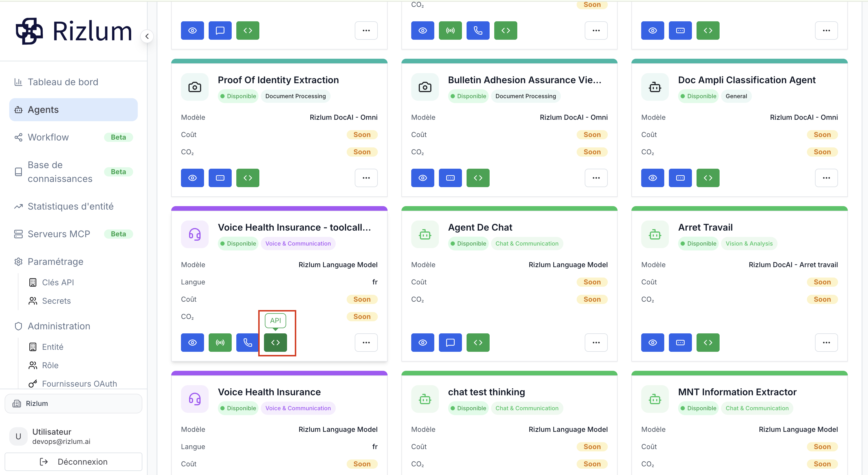Open the Proof Of Identity Extraction title
This screenshot has width=868, height=475.
[278, 80]
